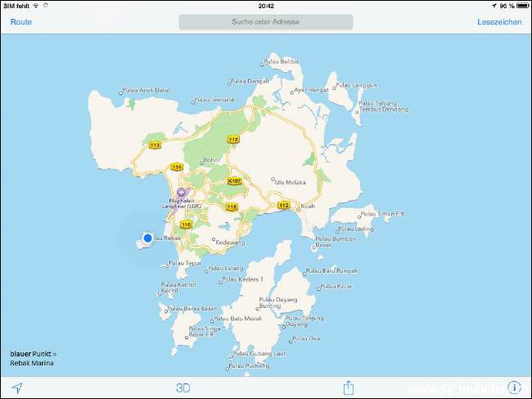Select the Pulau Bumbon Besar label

[x=336, y=242]
